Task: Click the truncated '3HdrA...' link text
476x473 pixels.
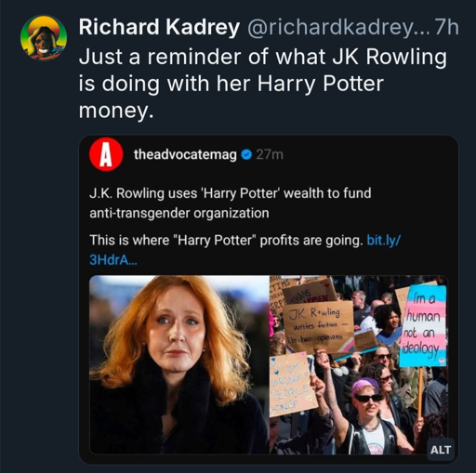Action: tap(112, 260)
